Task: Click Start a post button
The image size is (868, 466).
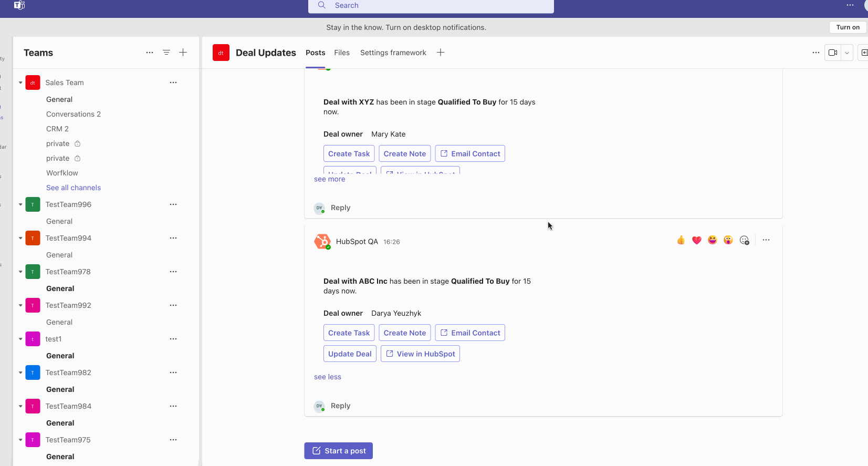Action: [x=339, y=451]
